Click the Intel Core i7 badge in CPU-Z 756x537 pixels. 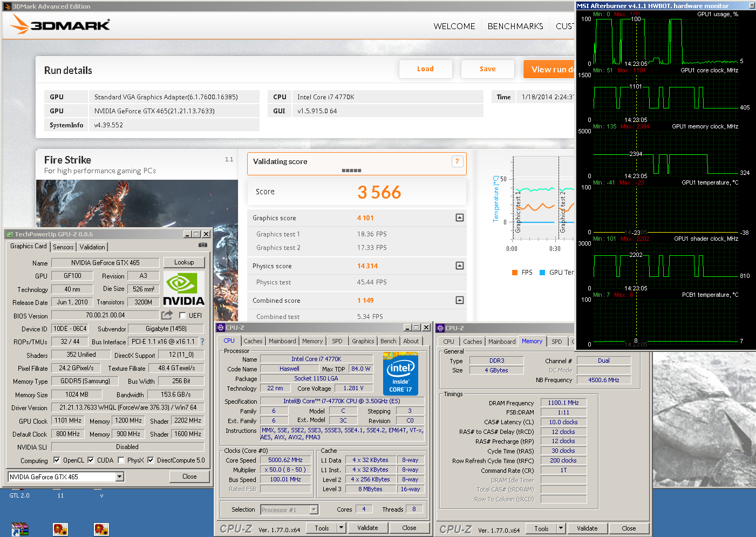400,373
